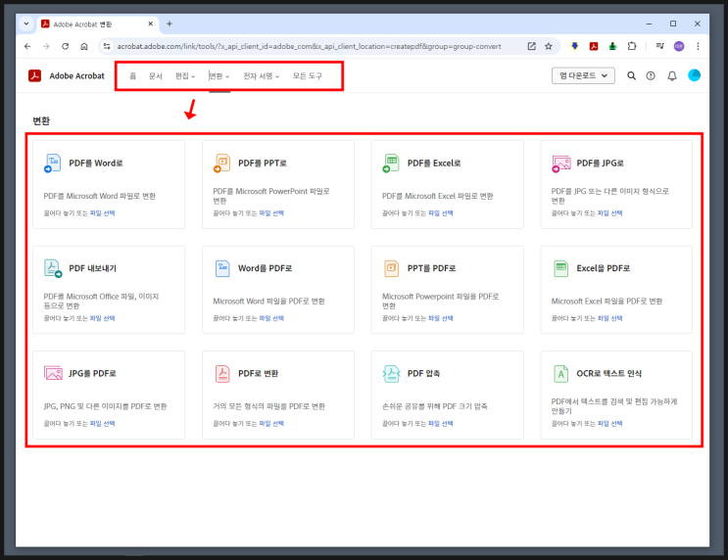Open the Chrome three-dot menu

click(x=698, y=46)
